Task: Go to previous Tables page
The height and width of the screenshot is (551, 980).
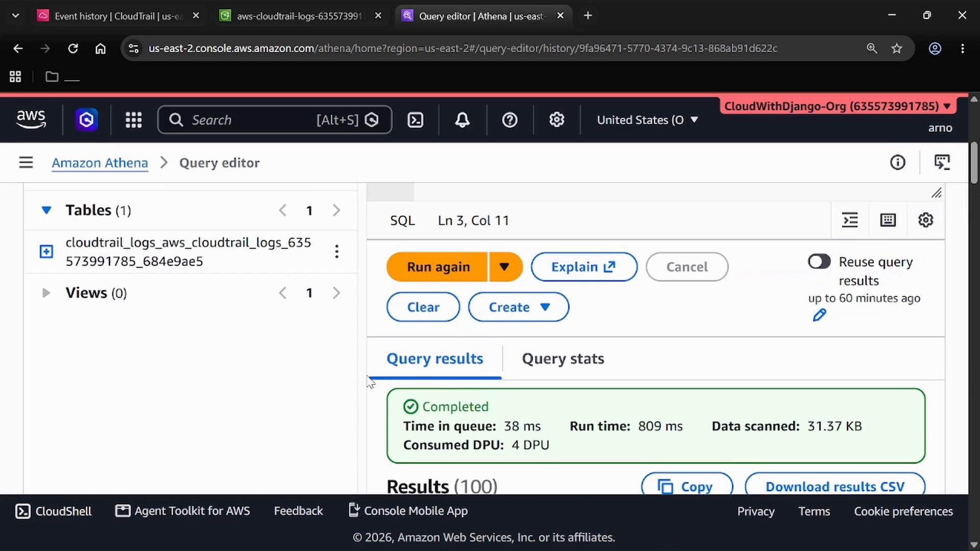Action: (x=282, y=210)
